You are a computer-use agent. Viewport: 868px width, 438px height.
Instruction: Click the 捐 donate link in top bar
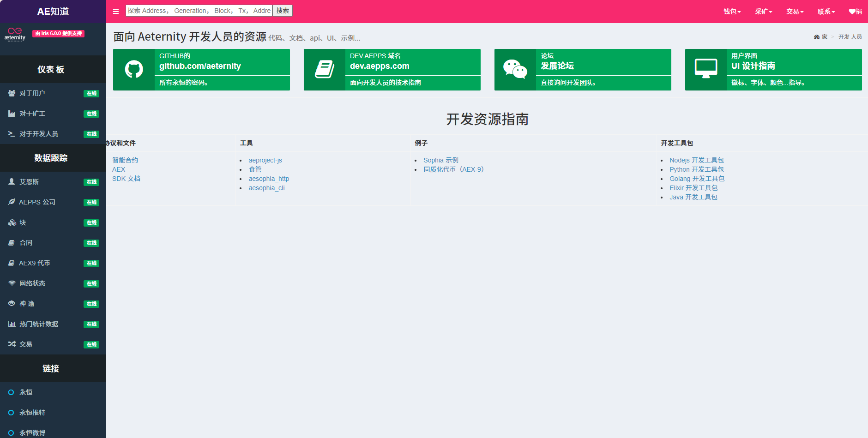tap(855, 12)
